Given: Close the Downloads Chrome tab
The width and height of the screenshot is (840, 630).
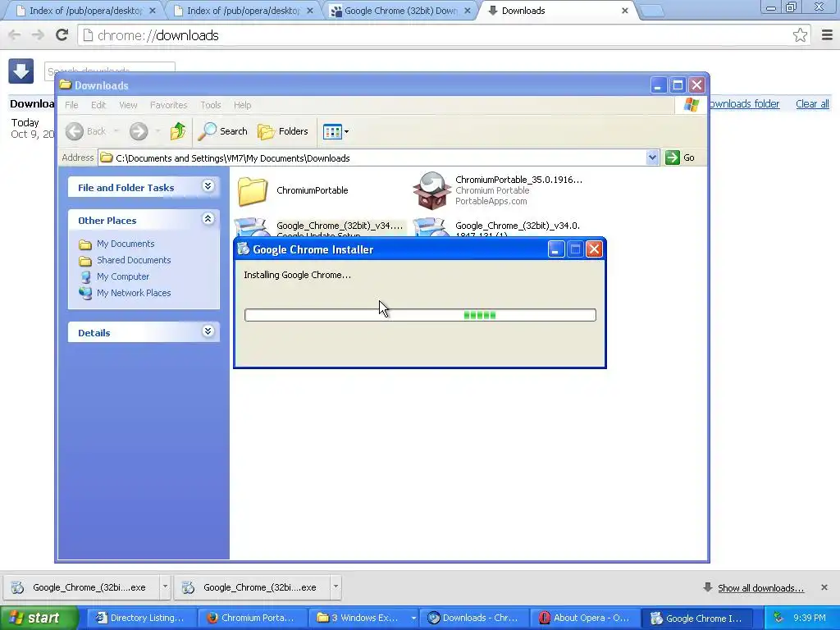Looking at the screenshot, I should (624, 11).
